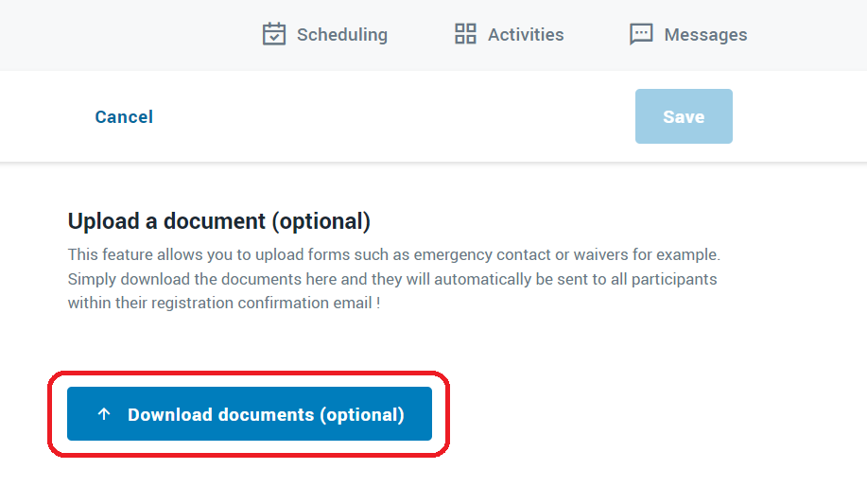Click the "(optional)" word in the heading
The image size is (867, 504).
pos(321,221)
